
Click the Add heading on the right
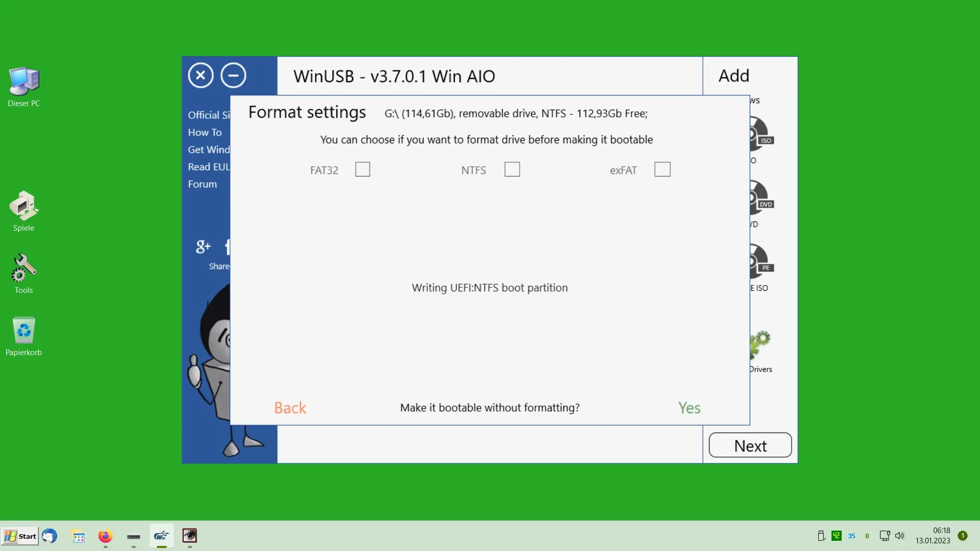coord(734,76)
